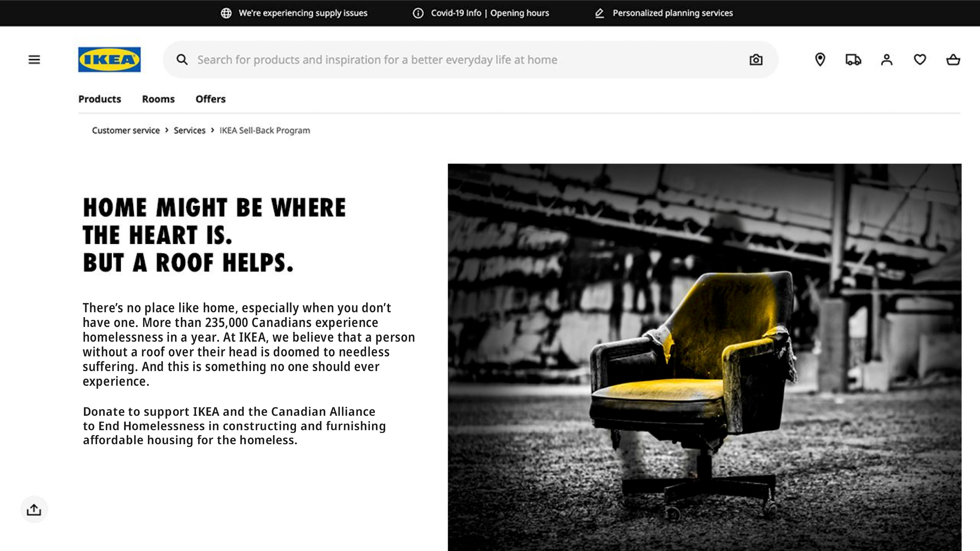
Task: Go to Customer service breadcrumb
Action: (126, 130)
